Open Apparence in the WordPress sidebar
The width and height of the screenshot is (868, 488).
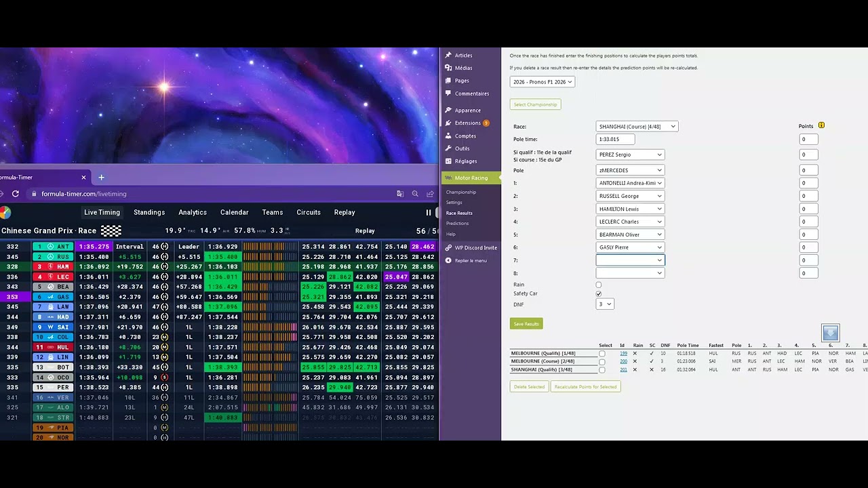coord(467,110)
